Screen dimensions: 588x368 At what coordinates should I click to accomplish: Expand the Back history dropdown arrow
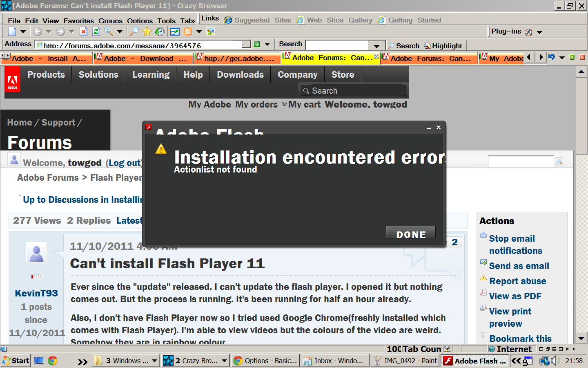click(x=49, y=31)
